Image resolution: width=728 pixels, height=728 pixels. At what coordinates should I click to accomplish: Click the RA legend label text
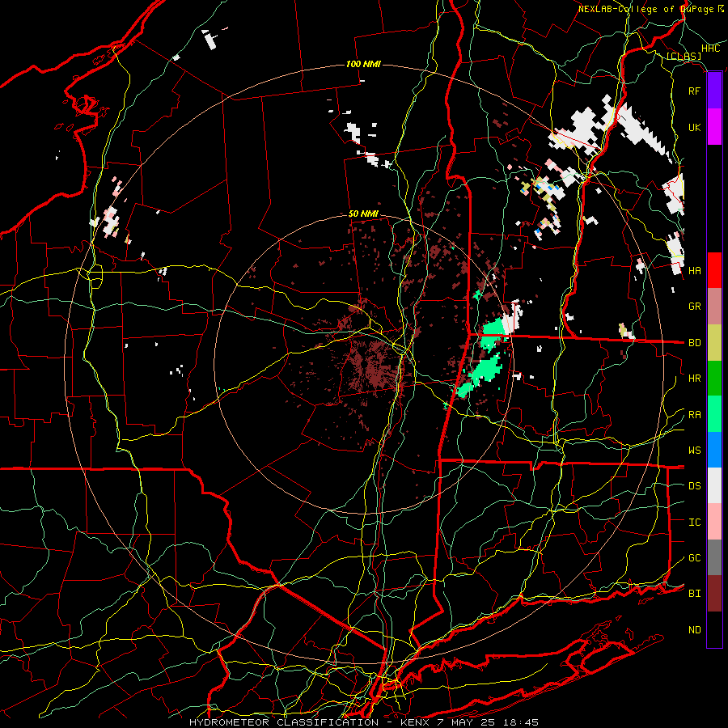(695, 415)
